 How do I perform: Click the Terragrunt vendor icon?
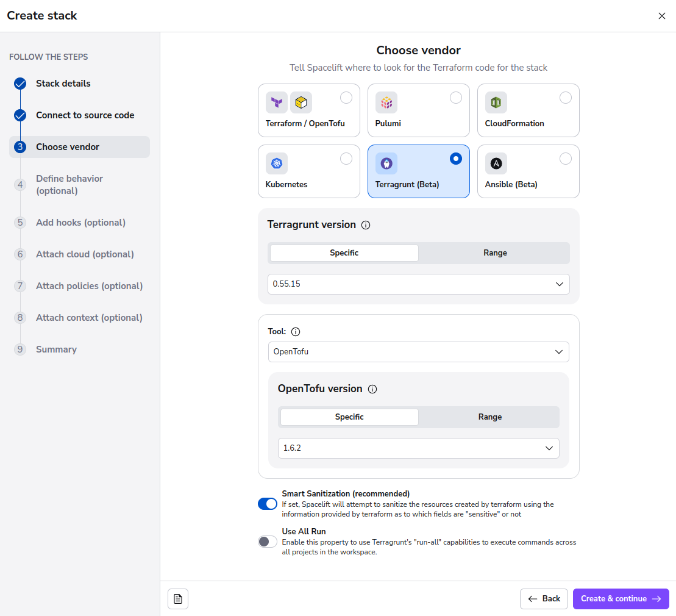(386, 163)
